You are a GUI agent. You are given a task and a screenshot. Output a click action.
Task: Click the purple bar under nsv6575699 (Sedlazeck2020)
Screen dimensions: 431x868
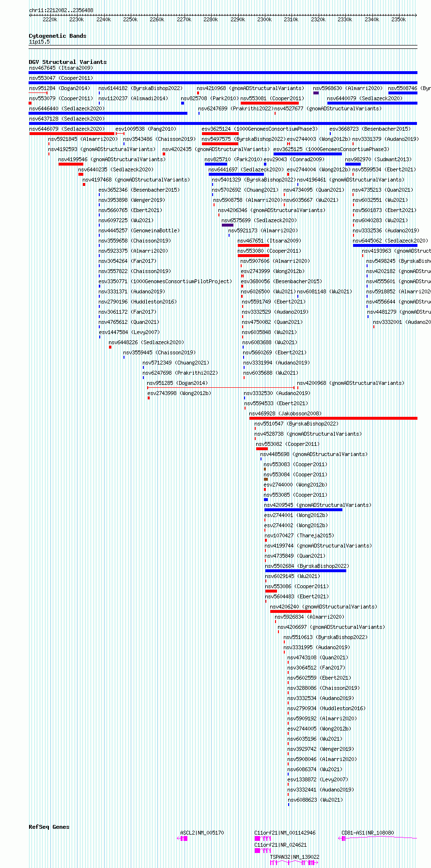(228, 225)
